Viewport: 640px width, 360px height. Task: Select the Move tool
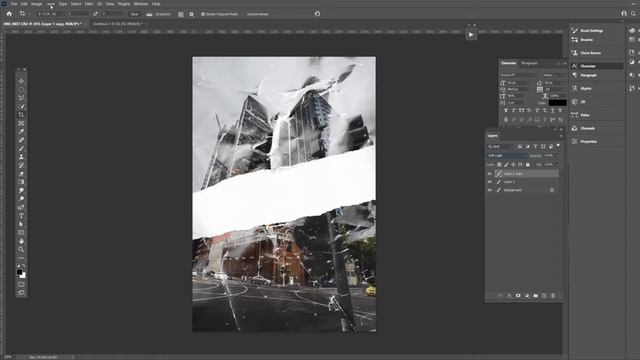[21, 81]
